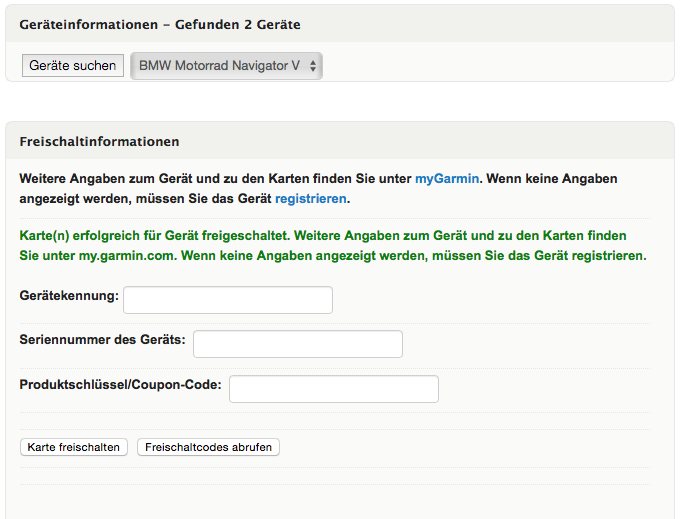
Task: Click the Geräte suchen button
Action: pos(73,66)
